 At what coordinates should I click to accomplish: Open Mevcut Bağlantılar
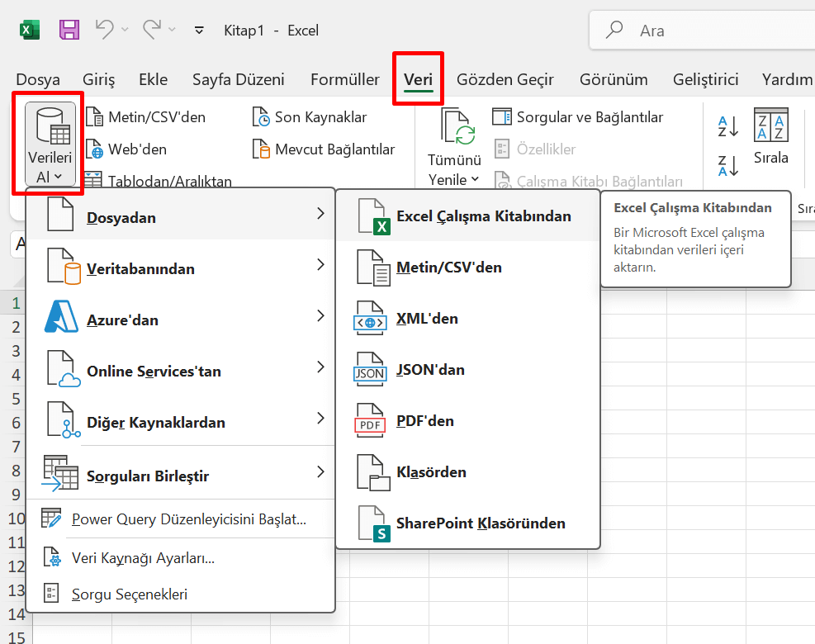[x=324, y=149]
